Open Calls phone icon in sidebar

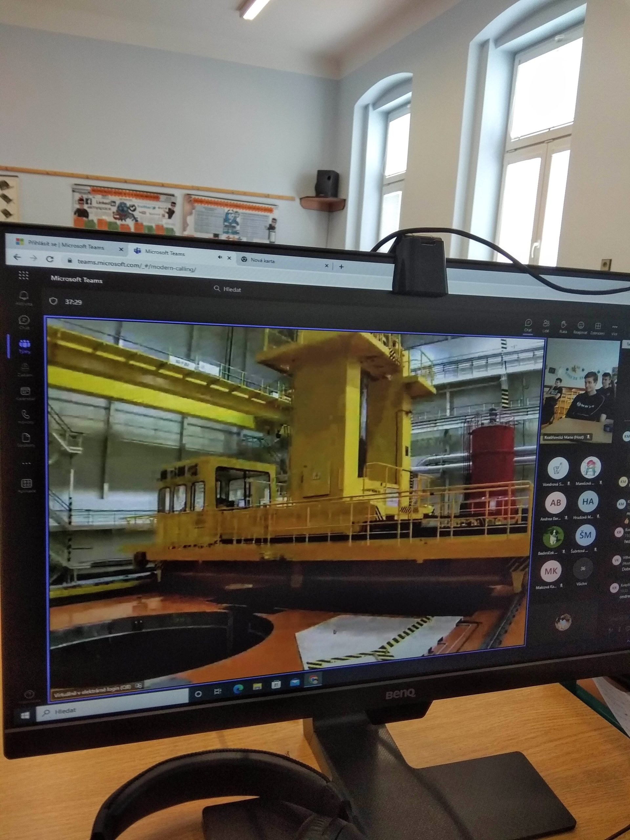coord(26,417)
